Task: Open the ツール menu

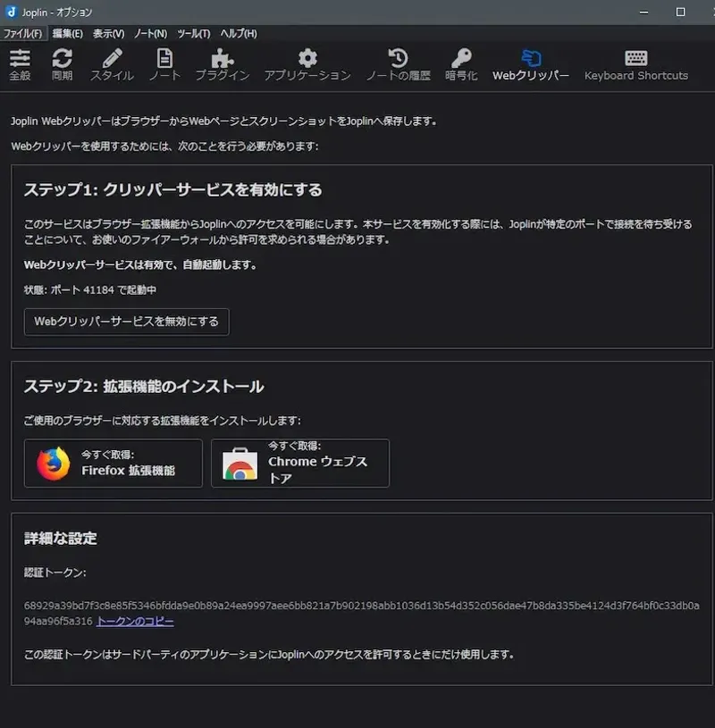Action: point(195,33)
